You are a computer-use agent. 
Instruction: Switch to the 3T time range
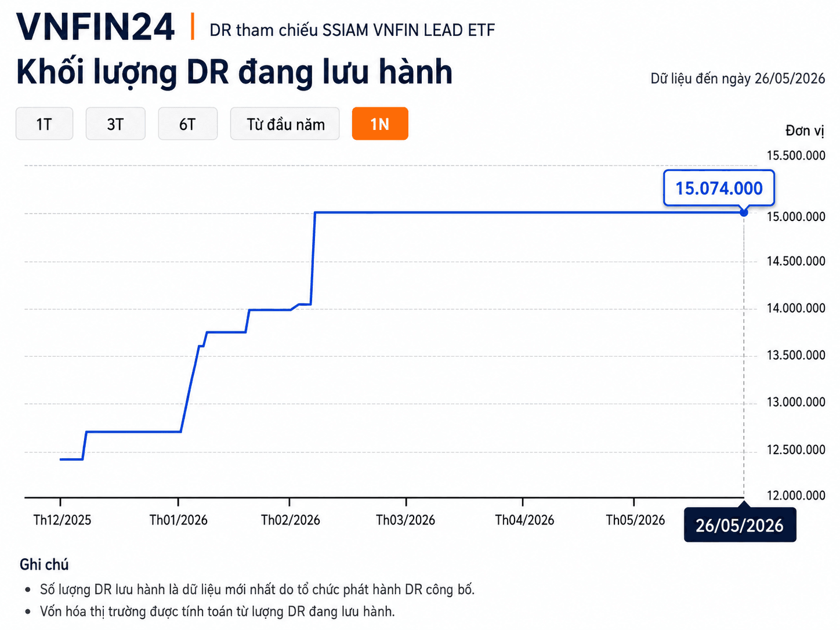tap(115, 124)
